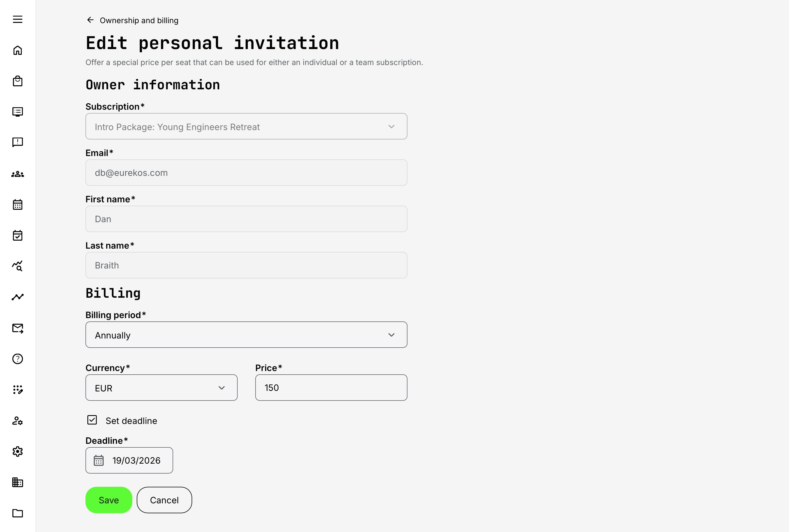
Task: Expand the Billing period dropdown showing Annually
Action: 246,335
